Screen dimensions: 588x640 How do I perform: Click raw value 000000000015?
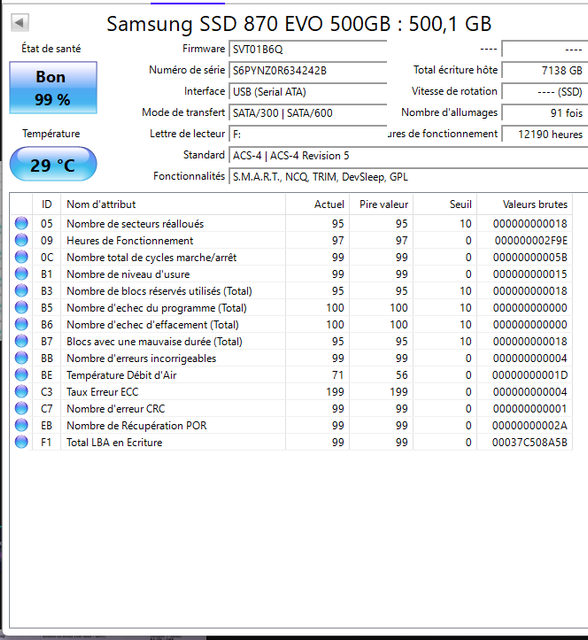pyautogui.click(x=530, y=274)
